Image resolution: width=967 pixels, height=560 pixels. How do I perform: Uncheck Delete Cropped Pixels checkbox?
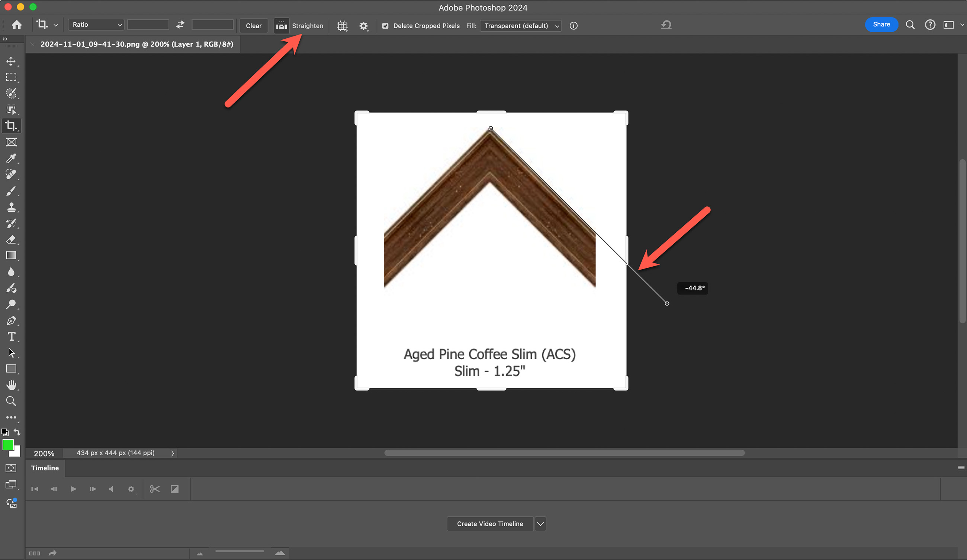(x=385, y=26)
